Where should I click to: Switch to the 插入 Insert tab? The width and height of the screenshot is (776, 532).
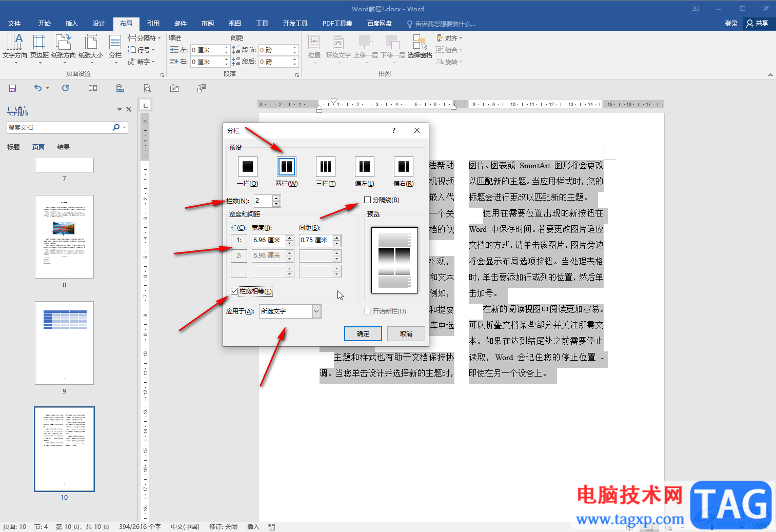(72, 24)
